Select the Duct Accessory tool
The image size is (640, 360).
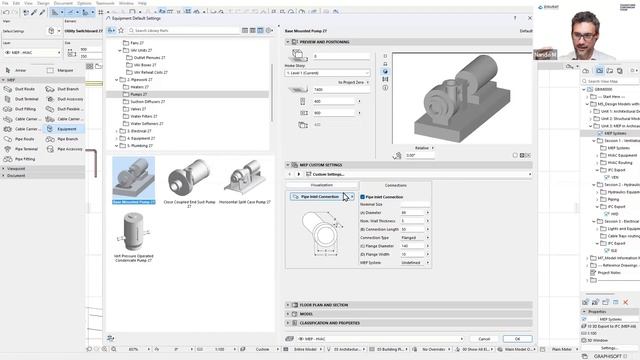(63, 99)
